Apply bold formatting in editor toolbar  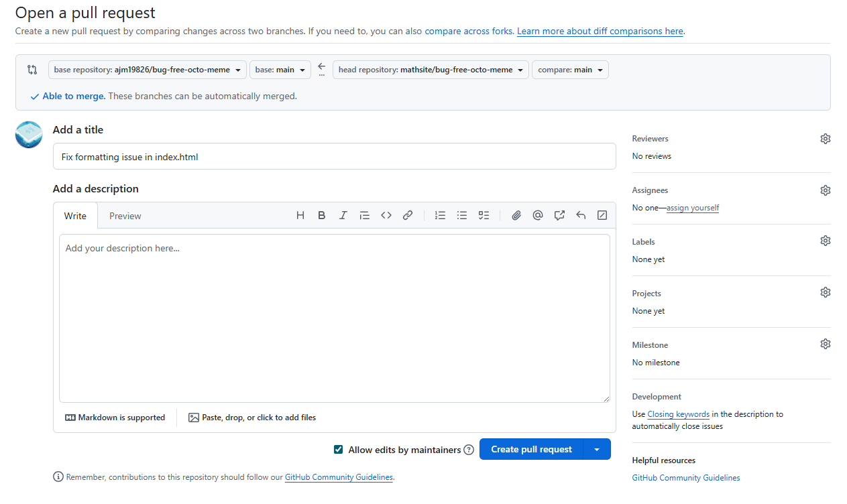pos(322,215)
